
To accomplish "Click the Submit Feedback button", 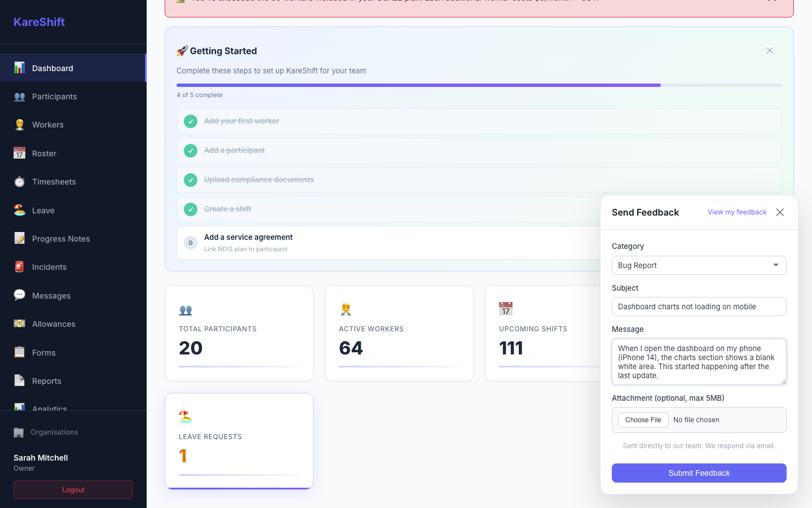I will [x=699, y=473].
